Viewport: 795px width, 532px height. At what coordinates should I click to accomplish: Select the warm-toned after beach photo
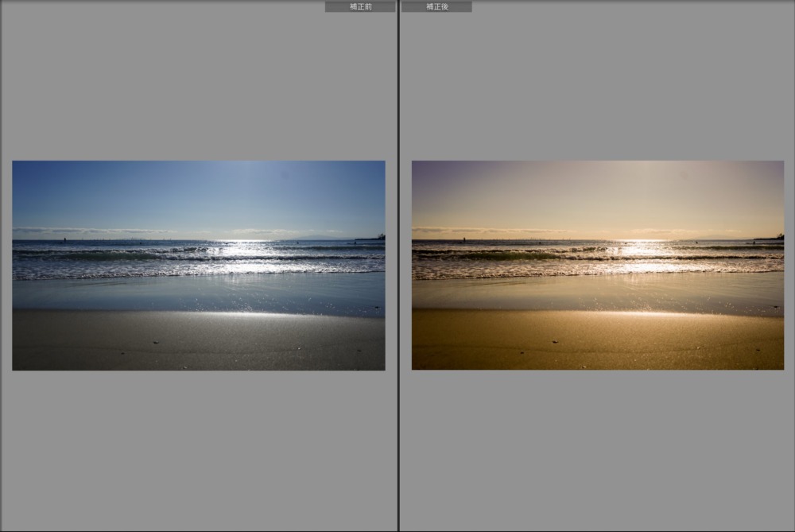coord(597,266)
